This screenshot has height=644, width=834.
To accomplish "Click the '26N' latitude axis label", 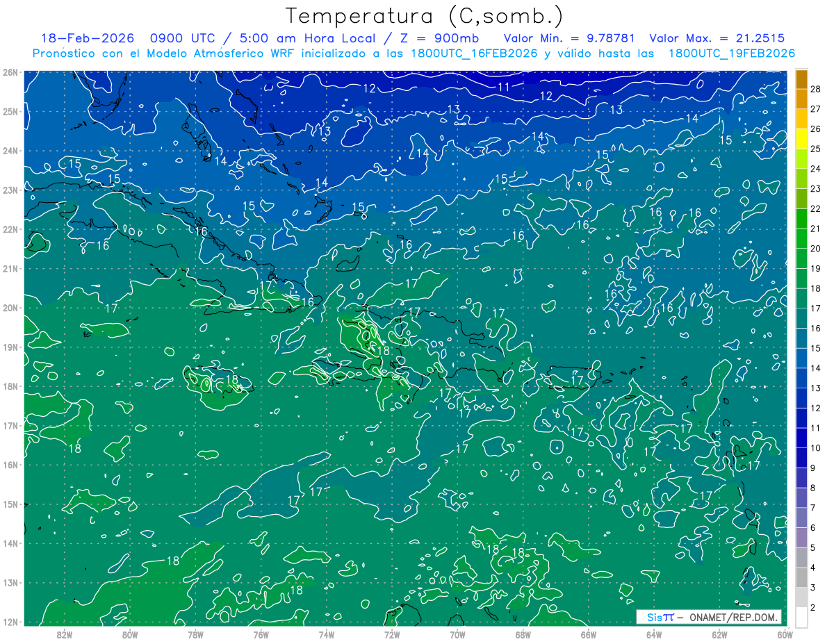I will pyautogui.click(x=10, y=72).
